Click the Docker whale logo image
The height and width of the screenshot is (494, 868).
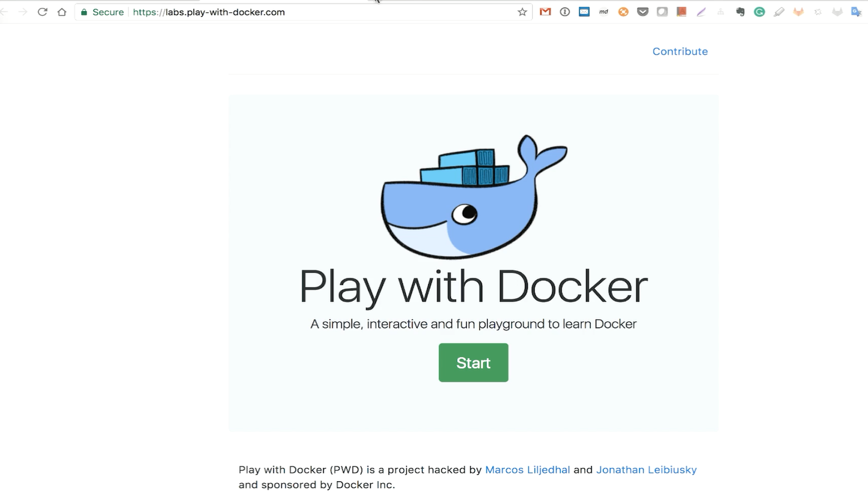coord(474,197)
